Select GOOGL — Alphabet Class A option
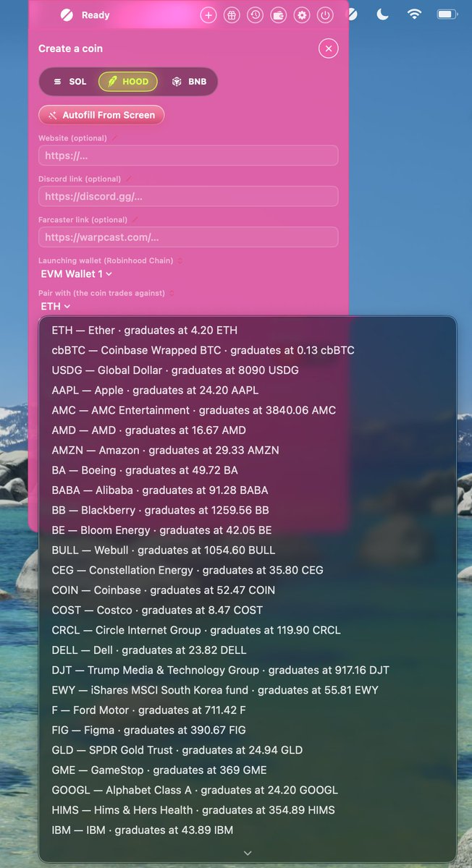 (x=248, y=791)
